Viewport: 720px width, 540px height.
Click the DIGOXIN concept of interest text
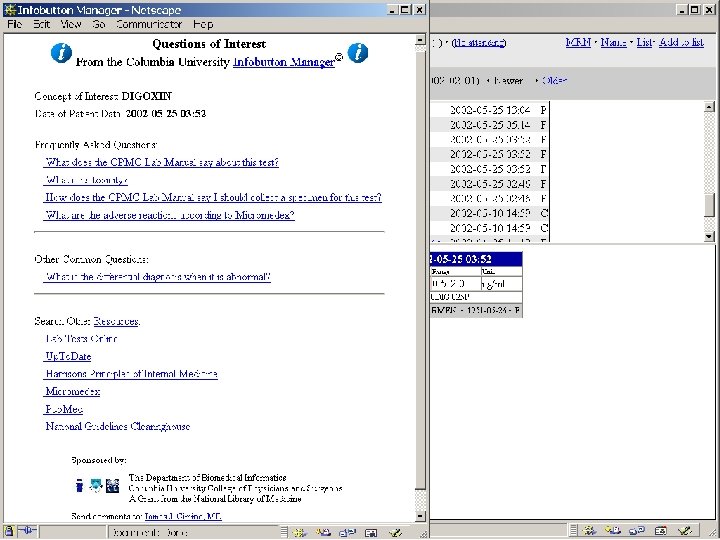(146, 96)
